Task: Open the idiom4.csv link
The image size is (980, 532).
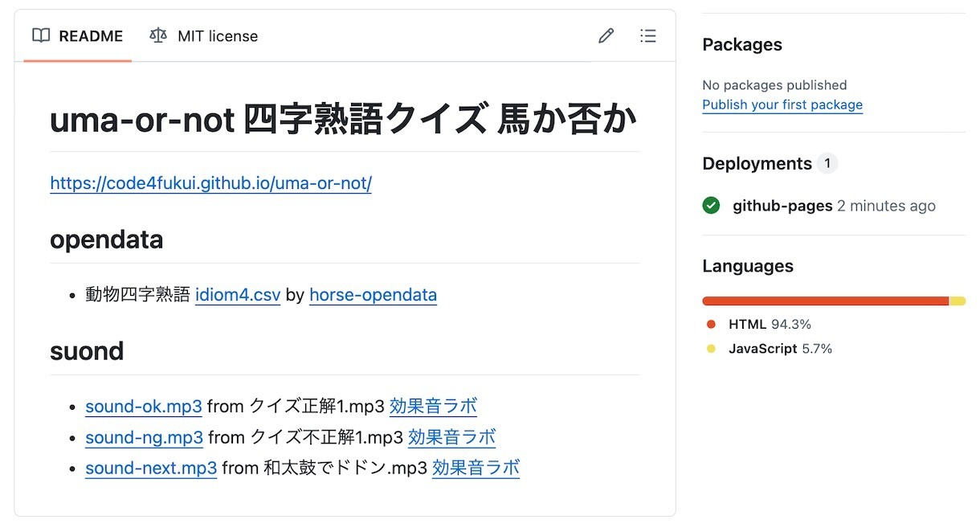Action: tap(238, 295)
